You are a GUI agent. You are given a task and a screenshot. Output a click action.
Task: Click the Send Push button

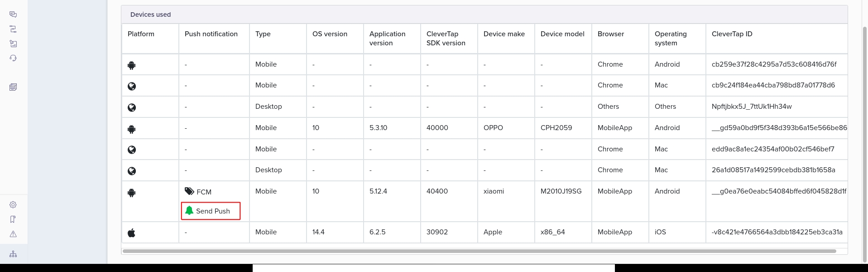pyautogui.click(x=211, y=211)
